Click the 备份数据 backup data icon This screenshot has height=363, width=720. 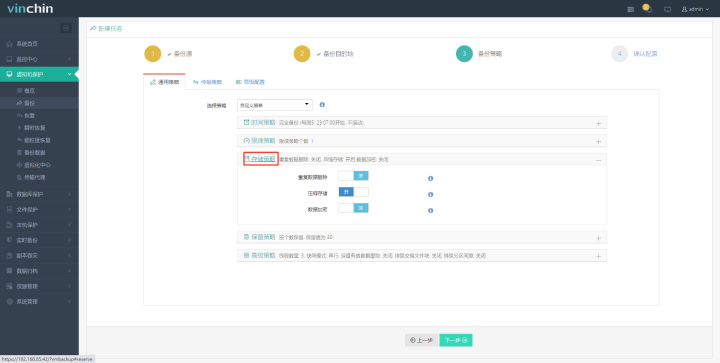19,152
